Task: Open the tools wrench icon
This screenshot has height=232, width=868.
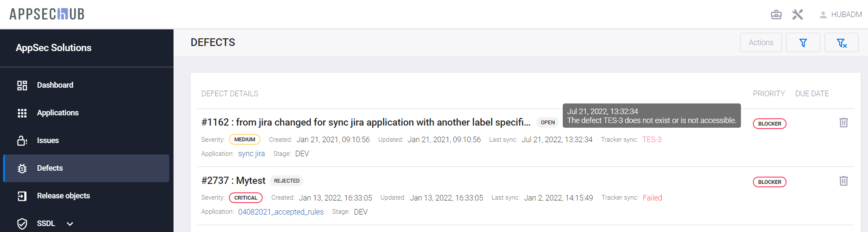Action: (798, 14)
